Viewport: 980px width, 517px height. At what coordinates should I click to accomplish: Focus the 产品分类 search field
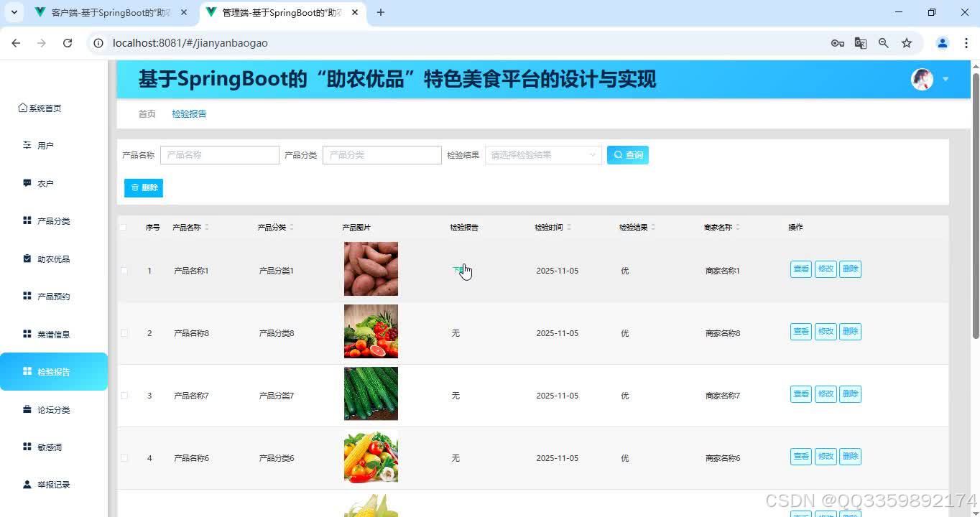pyautogui.click(x=382, y=155)
